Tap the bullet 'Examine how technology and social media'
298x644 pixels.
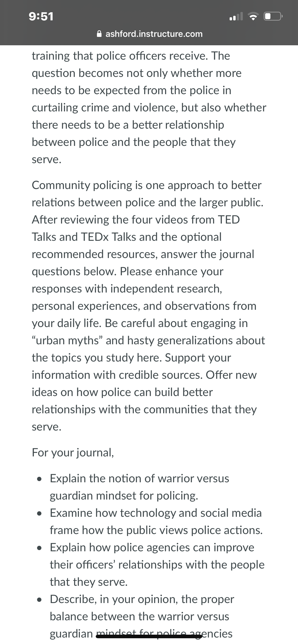coord(156,513)
